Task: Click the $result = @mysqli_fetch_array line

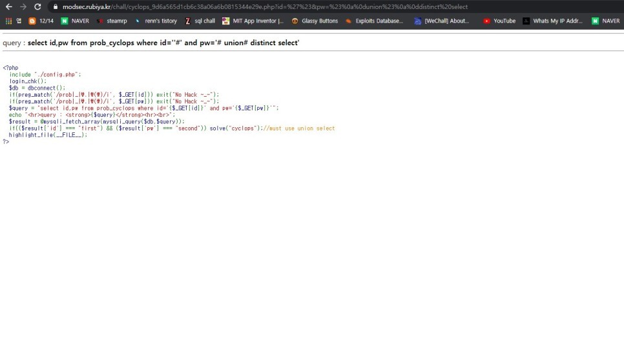Action: (x=97, y=122)
